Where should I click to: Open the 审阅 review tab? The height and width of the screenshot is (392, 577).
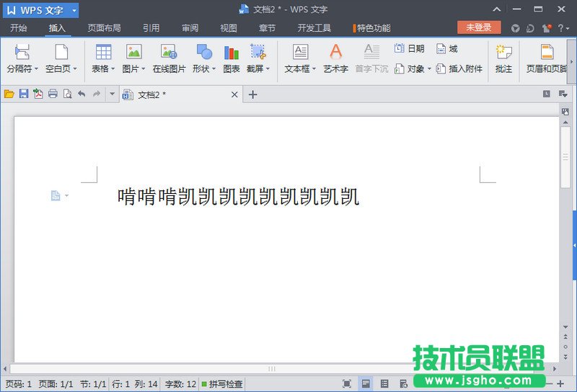coord(190,28)
